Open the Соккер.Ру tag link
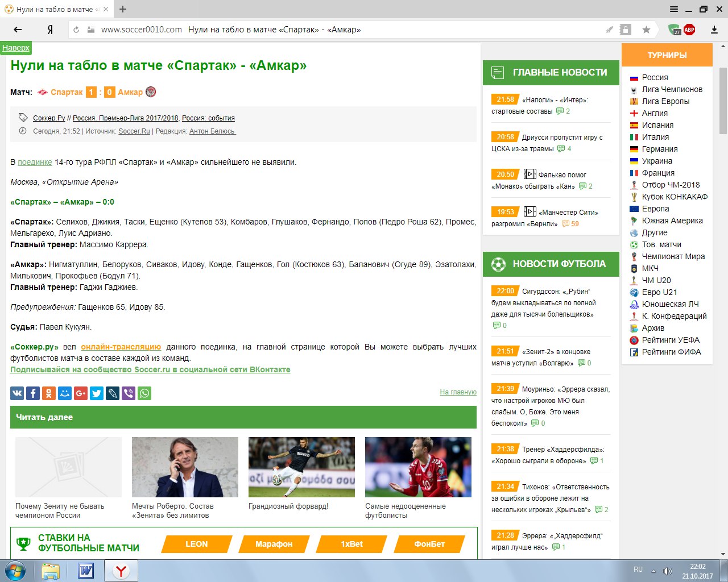The height and width of the screenshot is (582, 728). pos(49,118)
